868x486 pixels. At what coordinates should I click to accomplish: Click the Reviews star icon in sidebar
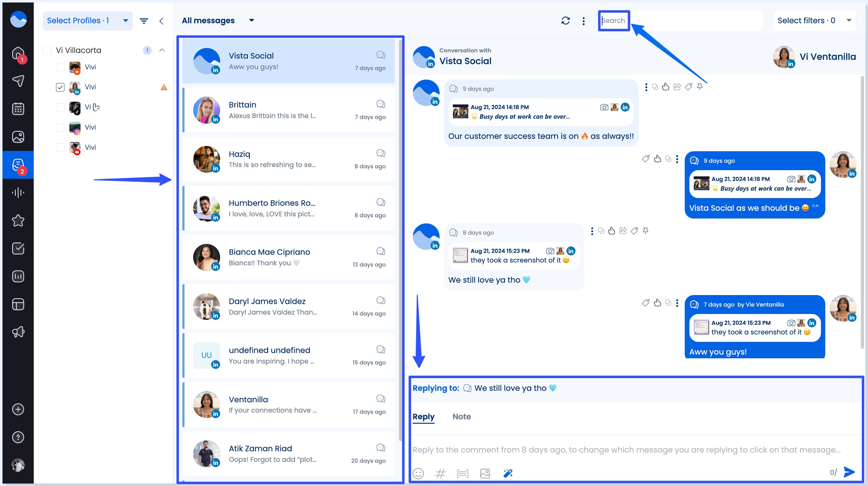18,220
